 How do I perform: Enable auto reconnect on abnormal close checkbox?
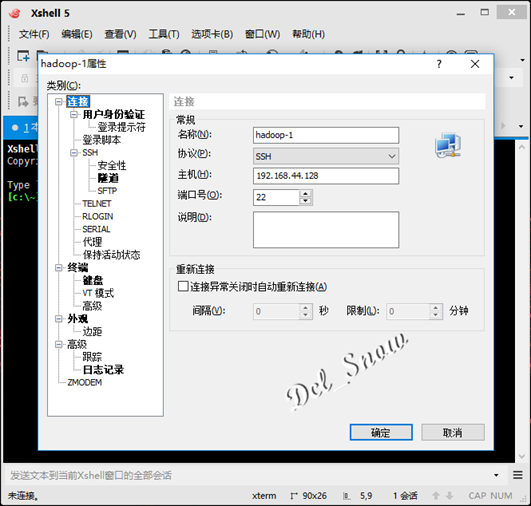coord(183,287)
